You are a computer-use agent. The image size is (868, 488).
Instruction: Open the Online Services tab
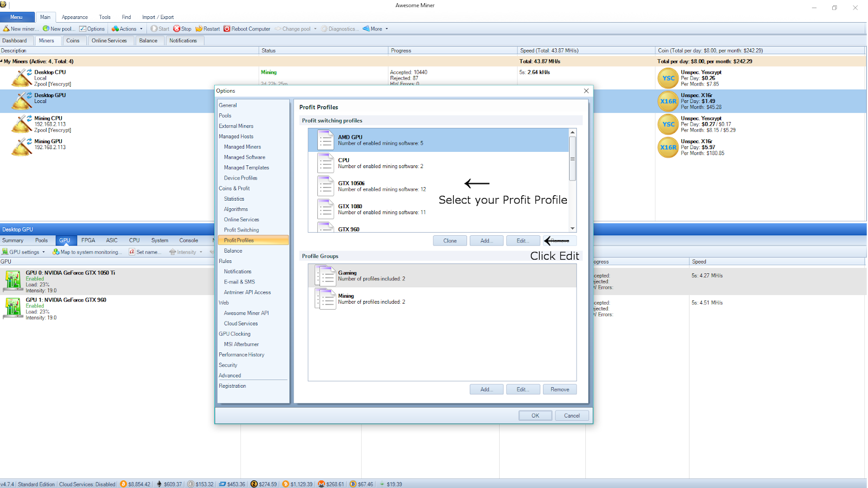point(109,41)
